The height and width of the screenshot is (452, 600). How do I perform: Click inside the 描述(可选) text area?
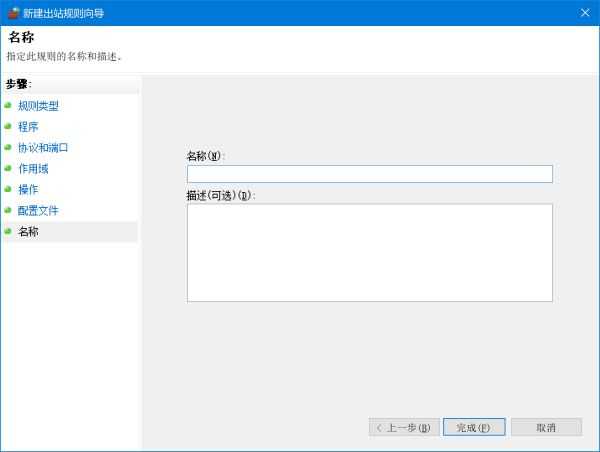(369, 252)
